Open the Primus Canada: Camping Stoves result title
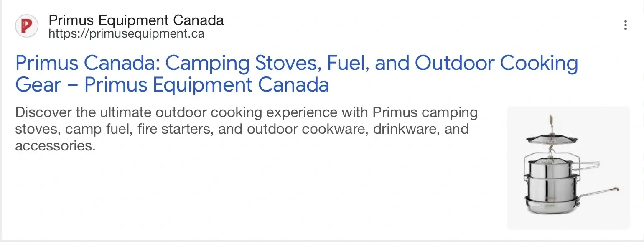Screen dimensions: 644x242 coord(296,64)
